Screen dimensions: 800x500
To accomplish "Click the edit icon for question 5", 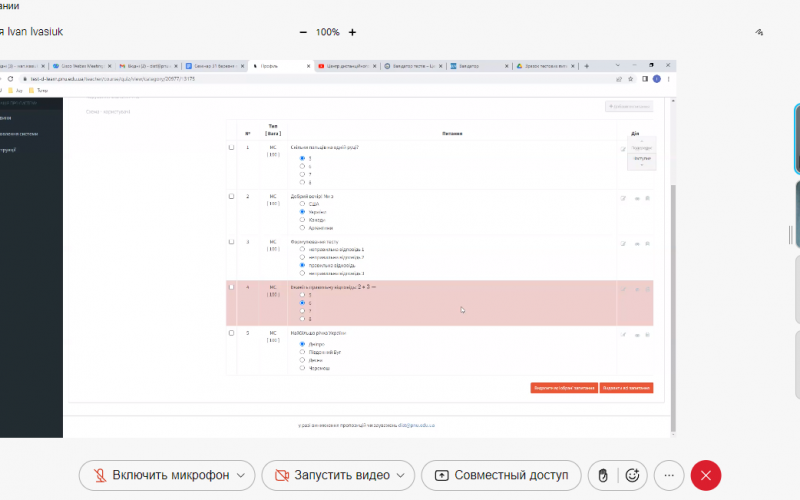I will (623, 336).
